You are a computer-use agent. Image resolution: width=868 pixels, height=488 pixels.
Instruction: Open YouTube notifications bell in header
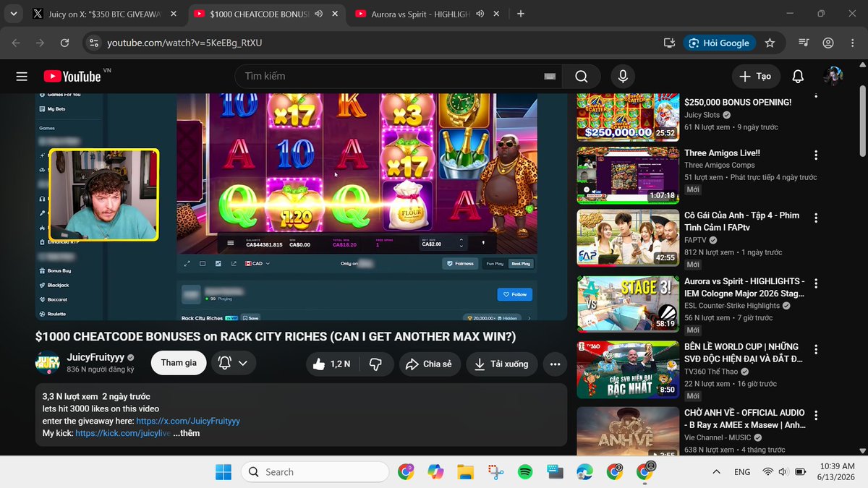point(798,76)
